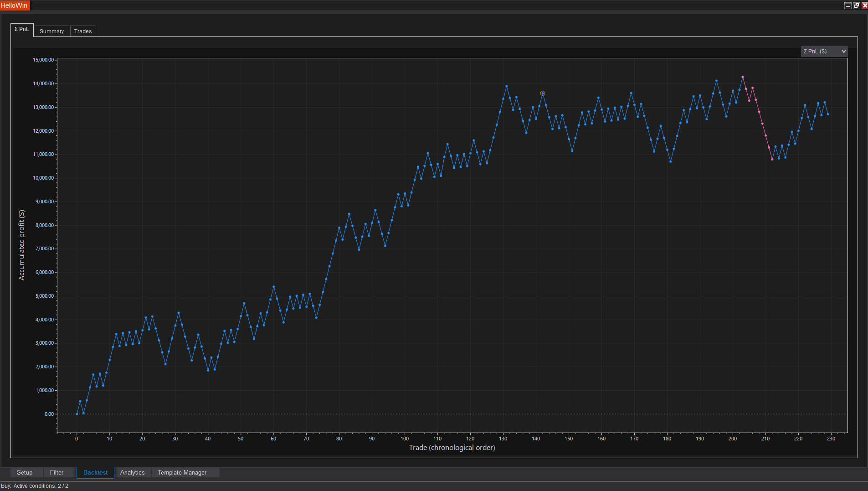This screenshot has width=868, height=491.
Task: Select the Backtest tab
Action: click(x=95, y=472)
